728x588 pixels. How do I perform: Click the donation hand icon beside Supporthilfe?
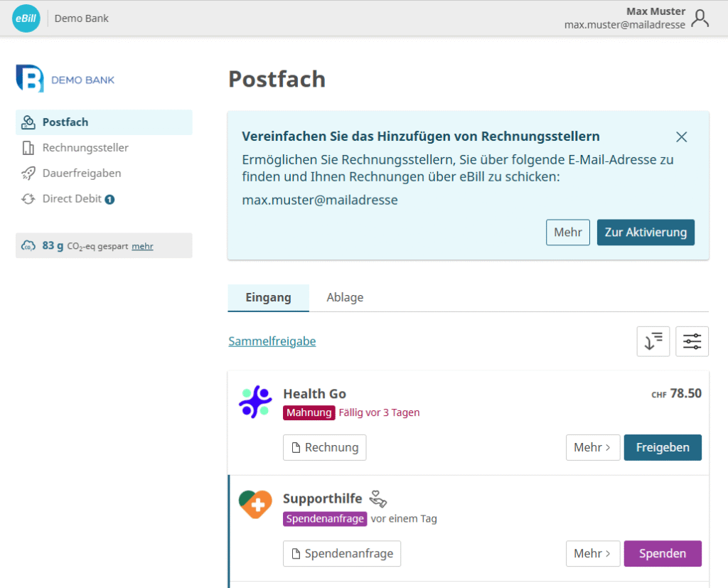(378, 499)
